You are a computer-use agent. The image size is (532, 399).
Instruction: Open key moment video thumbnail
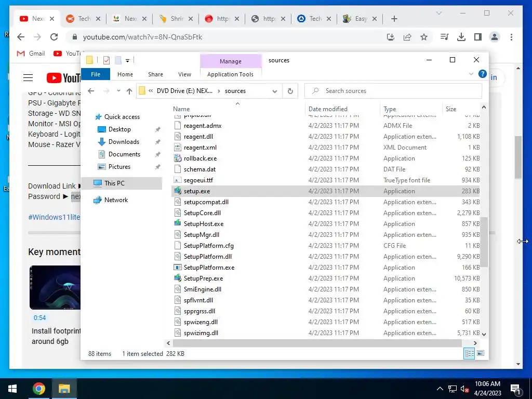(x=55, y=287)
